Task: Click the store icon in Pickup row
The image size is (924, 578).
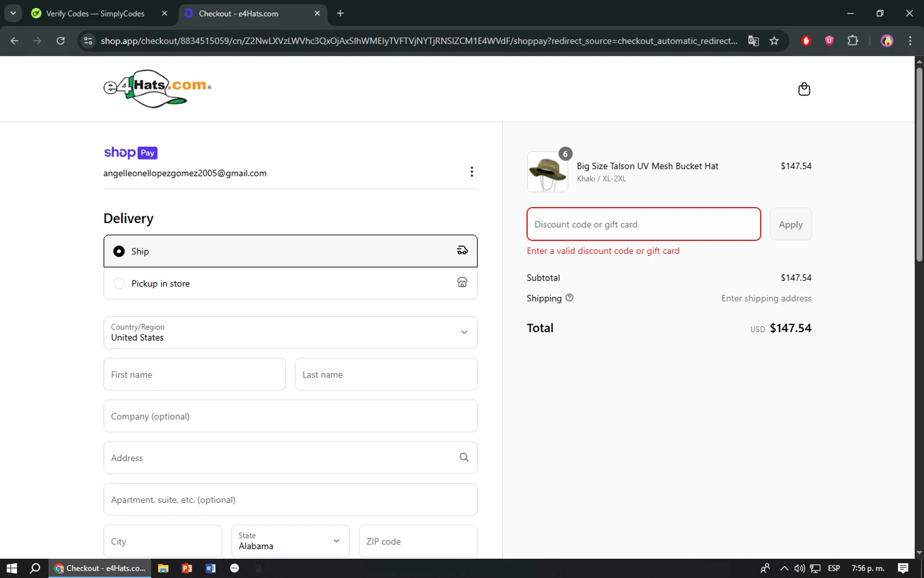Action: [462, 282]
